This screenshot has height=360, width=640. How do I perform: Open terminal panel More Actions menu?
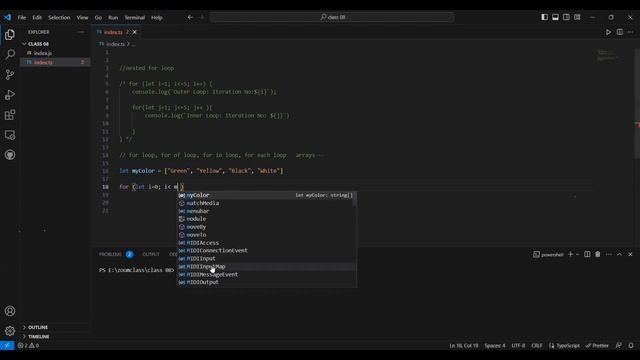pyautogui.click(x=609, y=254)
